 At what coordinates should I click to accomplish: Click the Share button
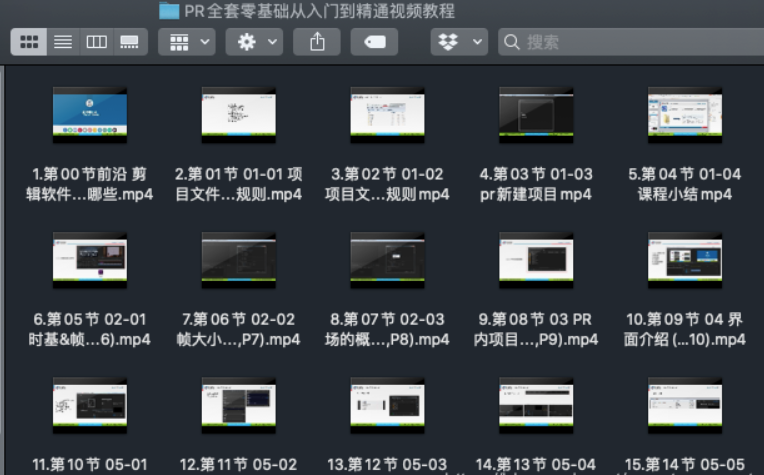[x=317, y=42]
